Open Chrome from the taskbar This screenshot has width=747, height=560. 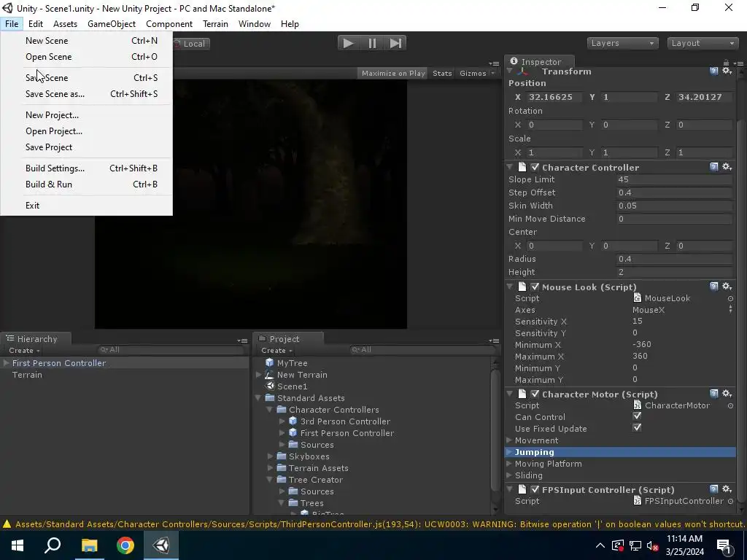pos(125,545)
